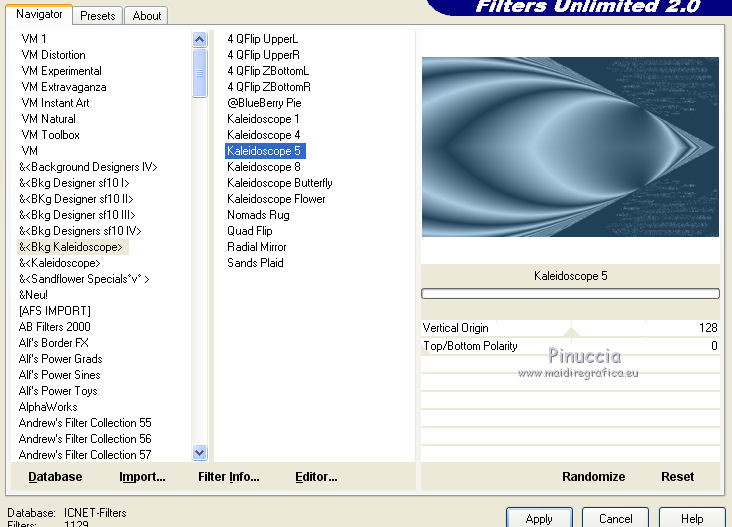The image size is (732, 527).
Task: Click the filter preview image
Action: coord(570,147)
